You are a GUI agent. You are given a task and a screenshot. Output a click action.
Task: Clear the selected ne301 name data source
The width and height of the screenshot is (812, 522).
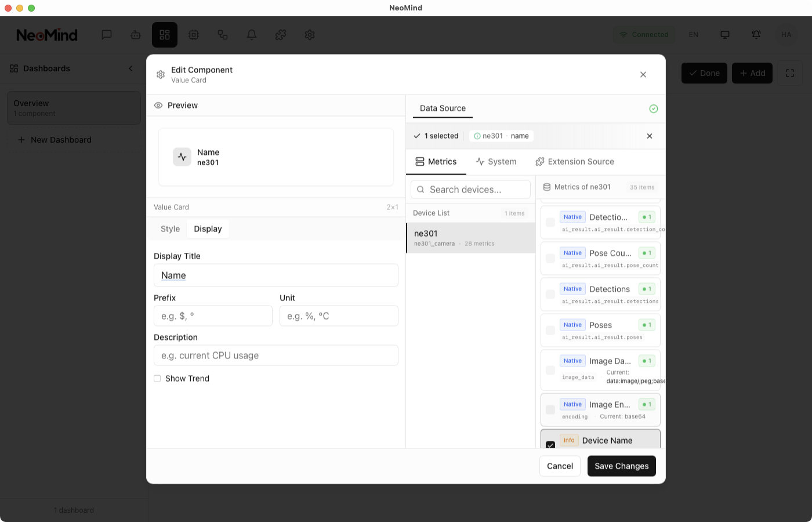[649, 136]
